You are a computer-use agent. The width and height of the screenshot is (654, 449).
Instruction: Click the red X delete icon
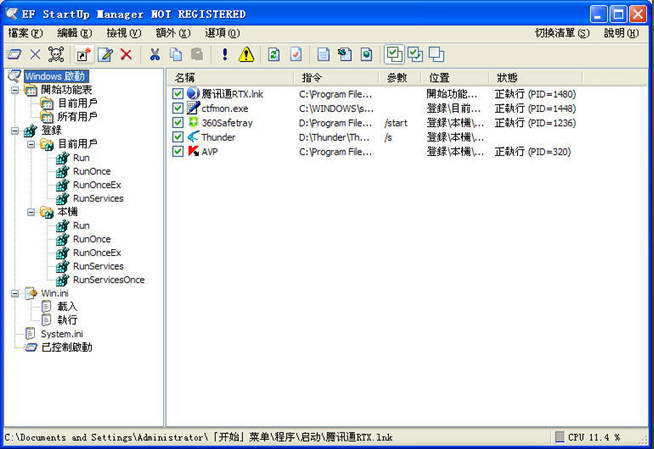126,54
